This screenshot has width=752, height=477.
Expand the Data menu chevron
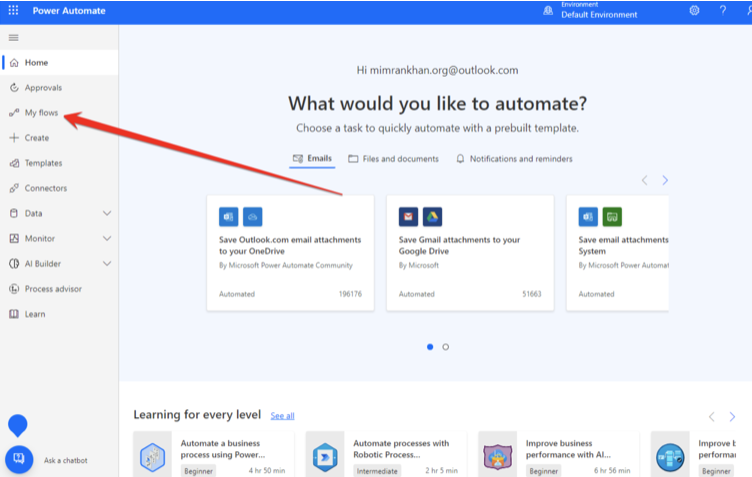point(107,213)
